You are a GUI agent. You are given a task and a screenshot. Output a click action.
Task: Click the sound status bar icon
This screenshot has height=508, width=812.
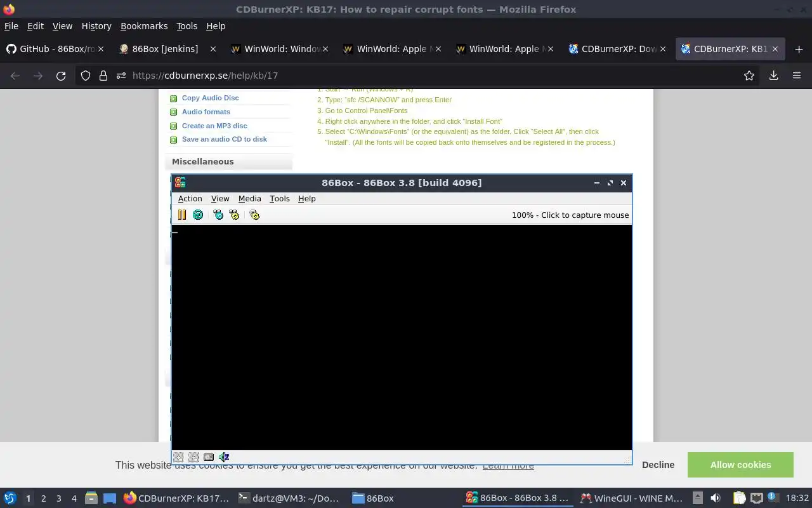pos(224,457)
